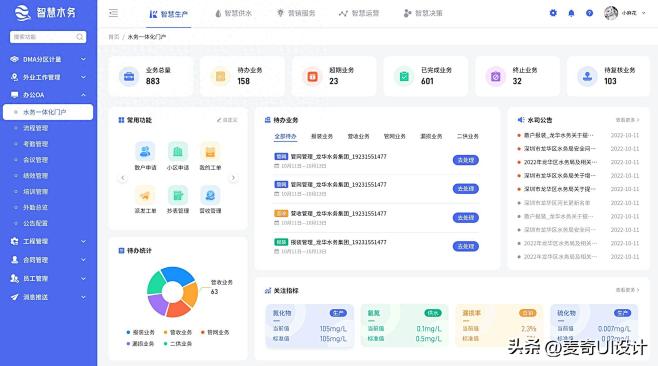Click the 超期业务 red icon

312,76
